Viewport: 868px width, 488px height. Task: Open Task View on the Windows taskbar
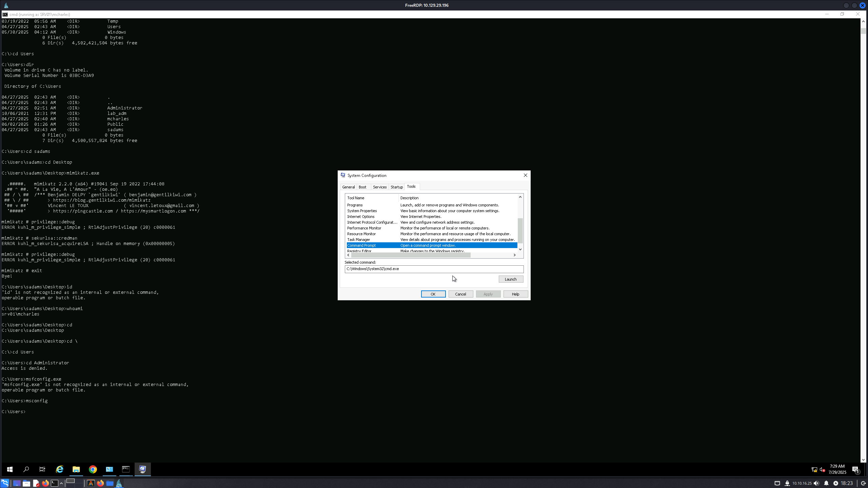(x=42, y=469)
